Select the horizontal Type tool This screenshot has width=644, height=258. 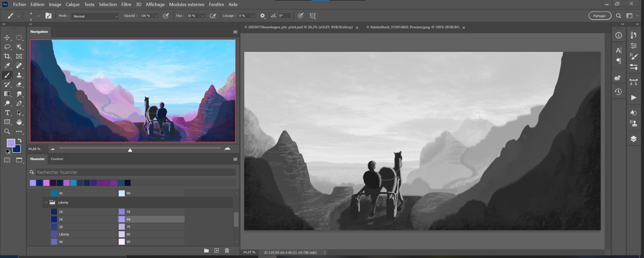click(x=7, y=113)
